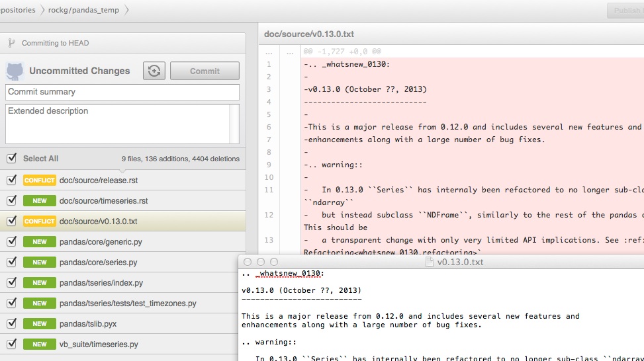Click CONFLICT badge for doc/source/release.rst
The image size is (644, 361).
pyautogui.click(x=40, y=180)
